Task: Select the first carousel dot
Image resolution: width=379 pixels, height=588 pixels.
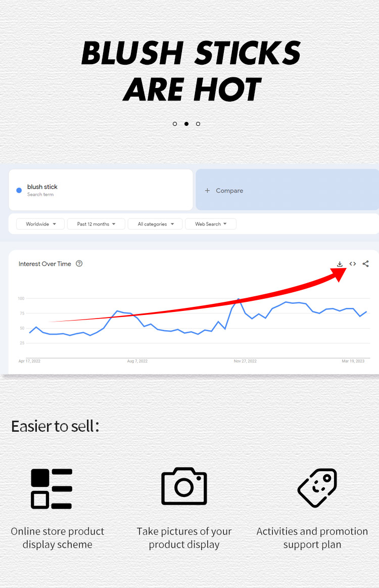Action: [x=175, y=124]
